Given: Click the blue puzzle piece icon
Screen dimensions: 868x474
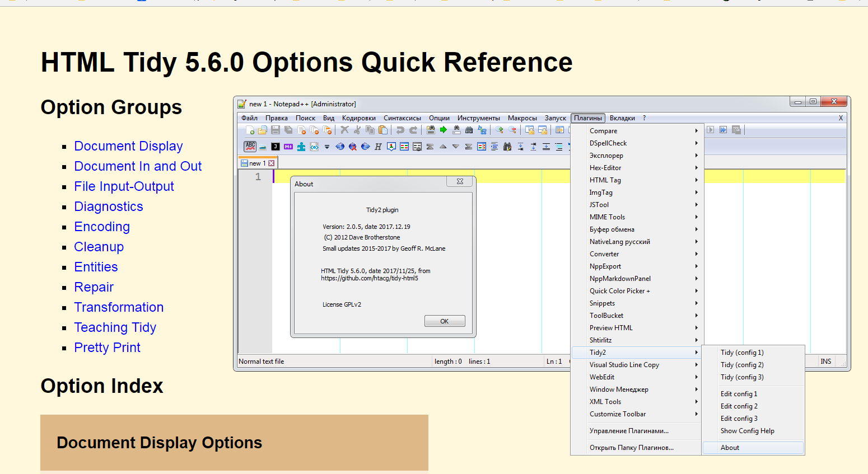Looking at the screenshot, I should pos(301,147).
